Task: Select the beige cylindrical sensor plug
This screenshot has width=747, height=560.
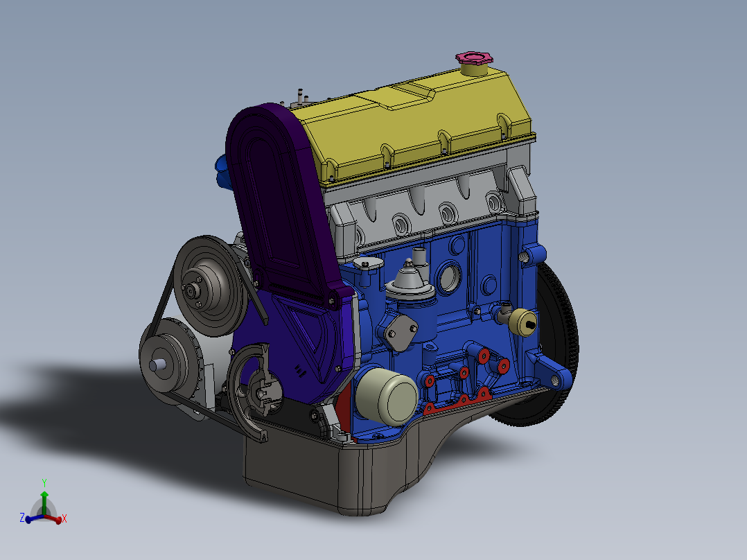Action: click(520, 322)
